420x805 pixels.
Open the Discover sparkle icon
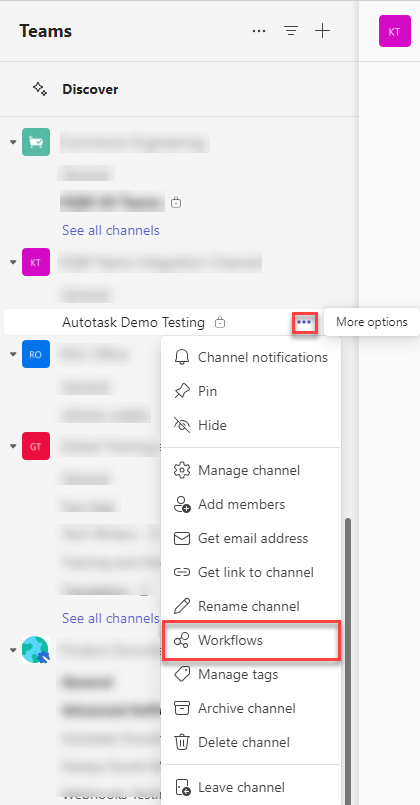pos(40,89)
